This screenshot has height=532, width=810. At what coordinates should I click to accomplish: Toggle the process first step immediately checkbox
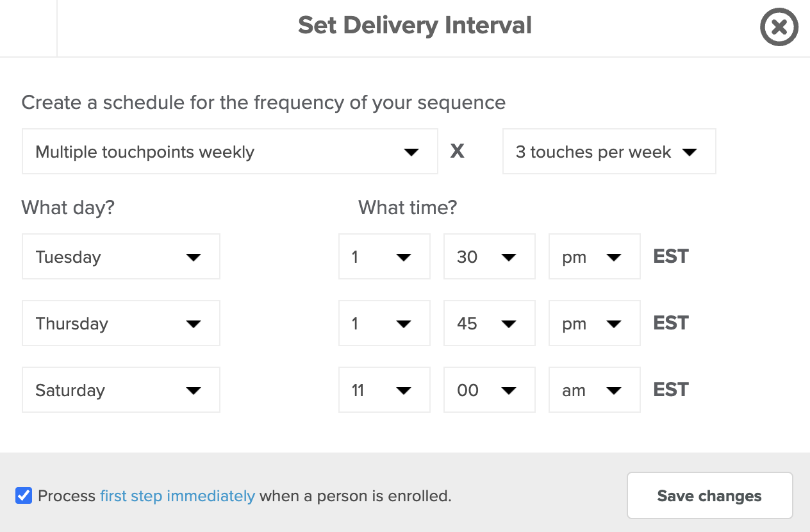tap(24, 495)
